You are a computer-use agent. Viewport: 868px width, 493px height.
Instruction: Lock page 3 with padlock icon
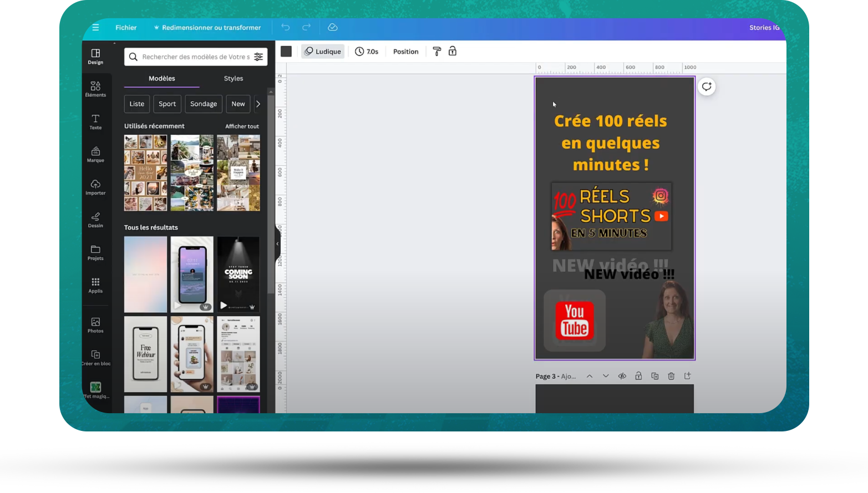click(x=638, y=376)
